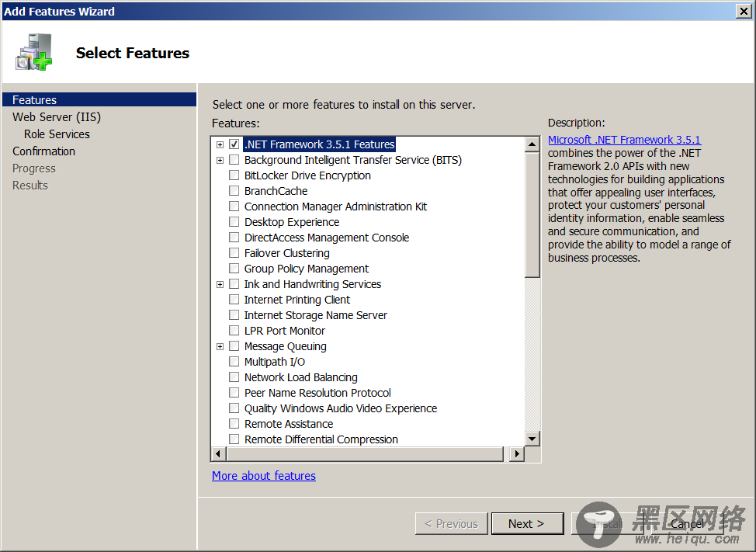Jump to Confirmation step

coord(44,151)
